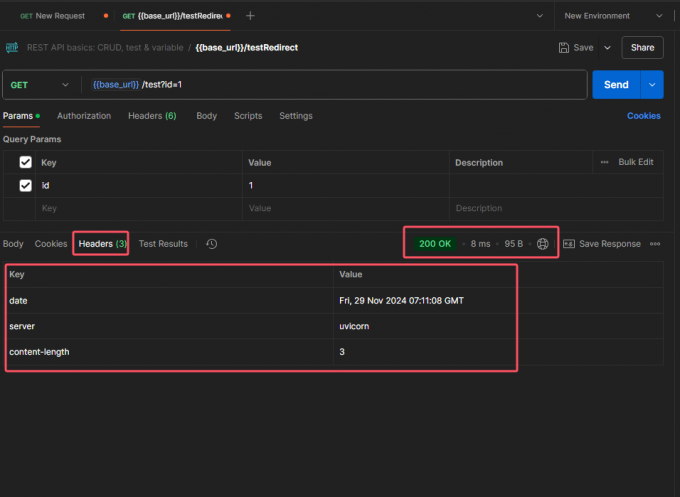Click the Share button
Screen dimensions: 680x497
(x=642, y=48)
